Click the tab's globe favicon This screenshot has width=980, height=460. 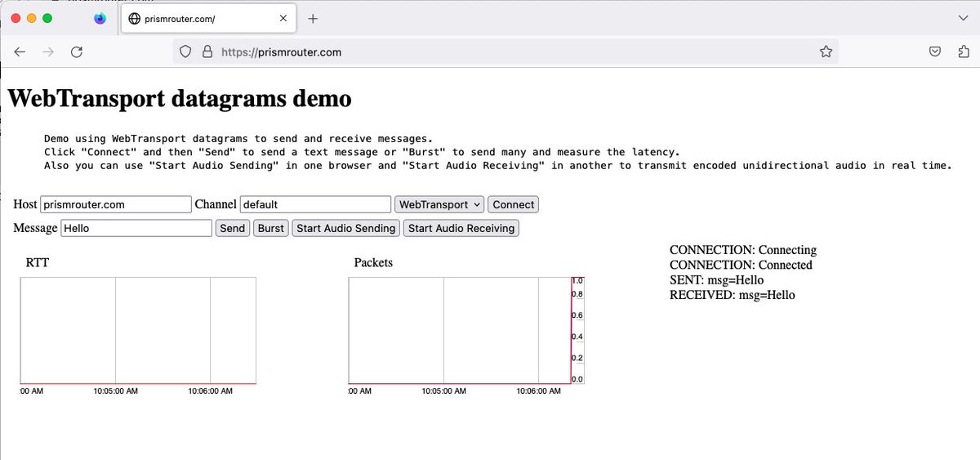(135, 19)
